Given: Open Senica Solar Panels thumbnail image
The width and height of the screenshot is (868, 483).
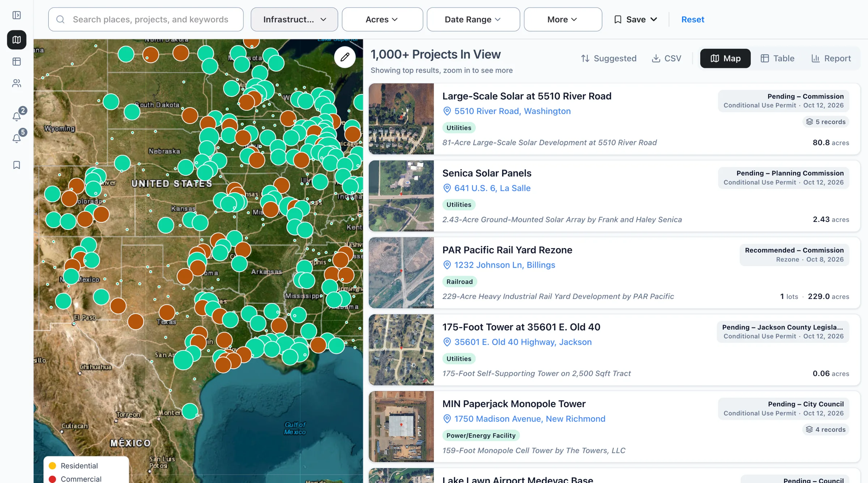Looking at the screenshot, I should 401,196.
